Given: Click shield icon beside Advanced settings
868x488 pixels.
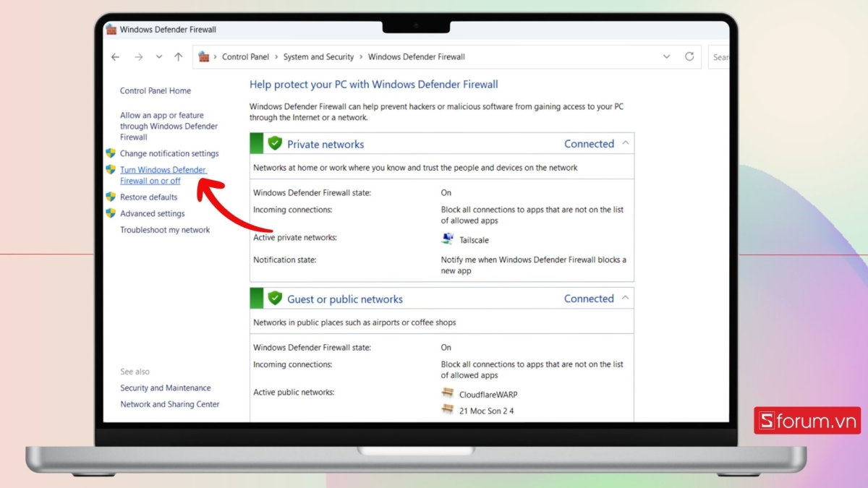Looking at the screenshot, I should pos(111,213).
